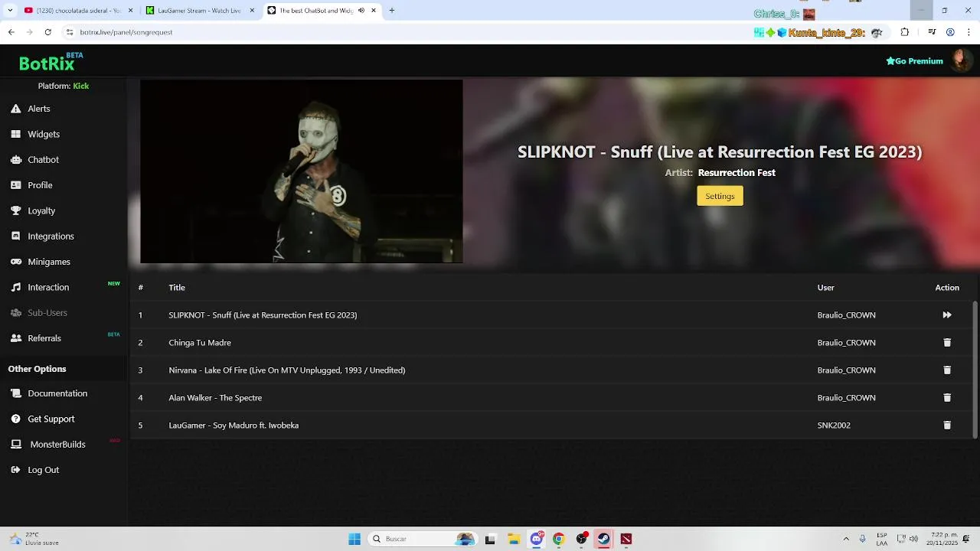Switch to the LauGamer Stream tab

click(x=199, y=11)
